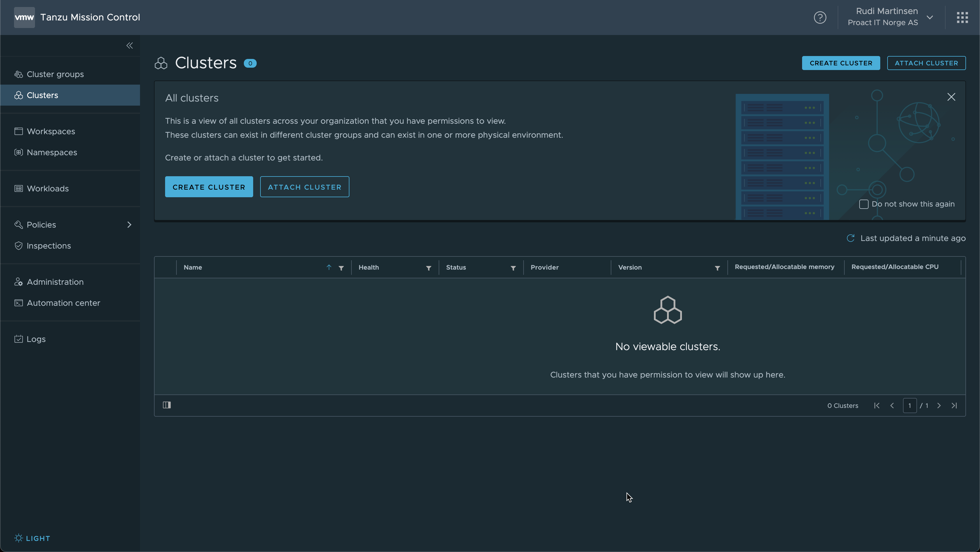Check Do not show this again

pos(864,204)
